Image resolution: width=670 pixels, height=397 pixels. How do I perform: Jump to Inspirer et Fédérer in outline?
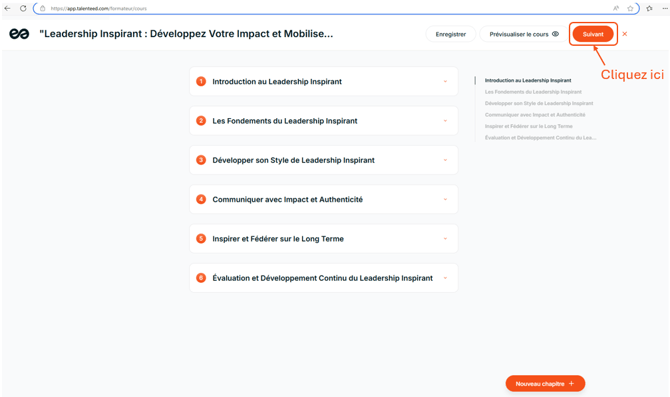[529, 126]
